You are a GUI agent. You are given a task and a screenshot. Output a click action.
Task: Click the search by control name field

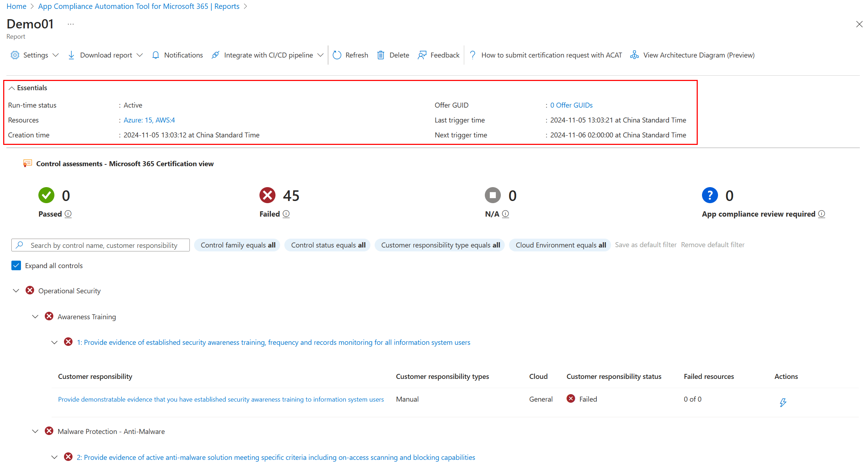coord(101,245)
